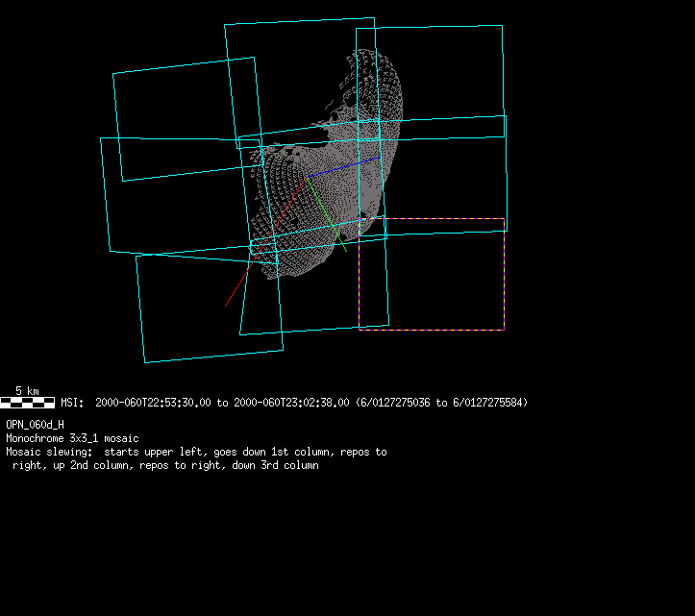Select the 'MSI:' label text

pos(72,403)
